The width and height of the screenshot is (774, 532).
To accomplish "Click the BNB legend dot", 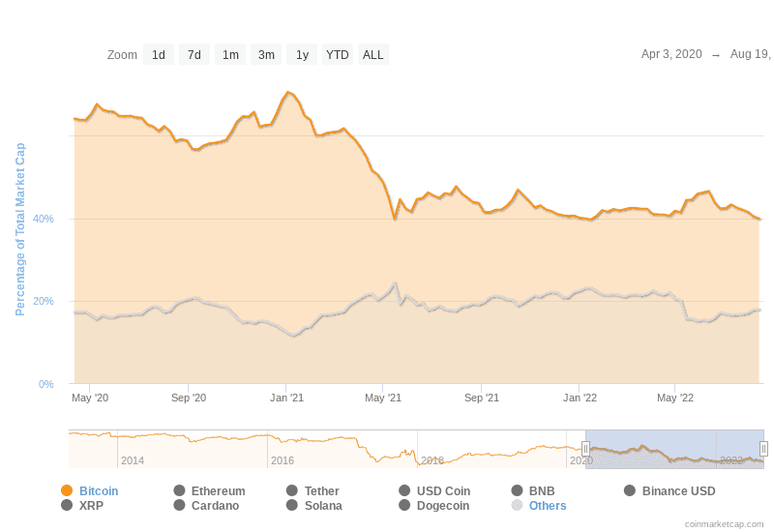I will click(518, 490).
